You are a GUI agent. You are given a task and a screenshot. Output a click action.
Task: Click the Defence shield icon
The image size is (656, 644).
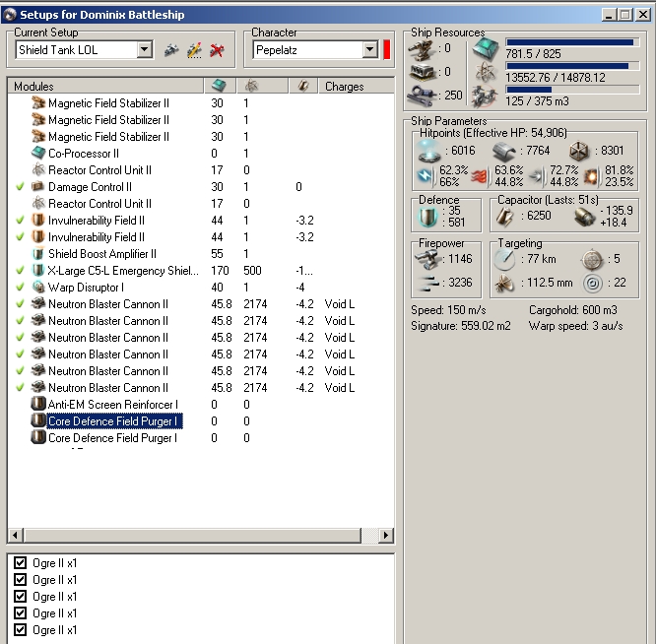(428, 217)
